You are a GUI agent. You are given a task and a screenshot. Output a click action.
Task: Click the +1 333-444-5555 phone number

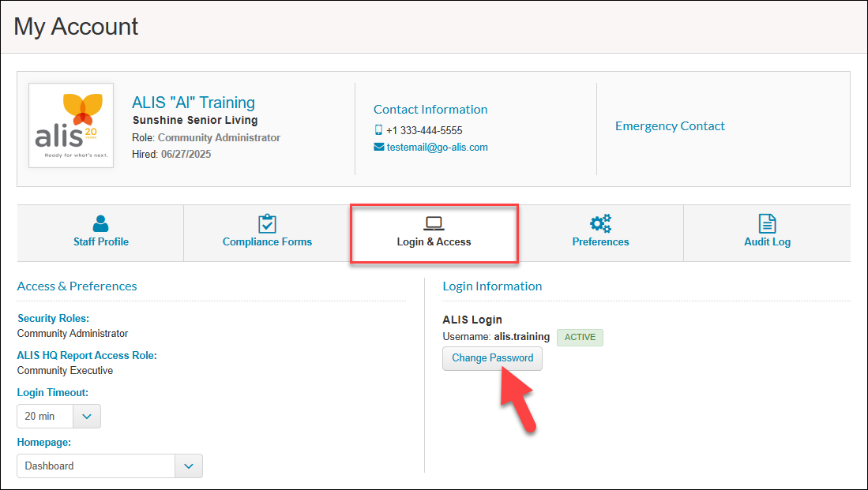click(x=424, y=130)
